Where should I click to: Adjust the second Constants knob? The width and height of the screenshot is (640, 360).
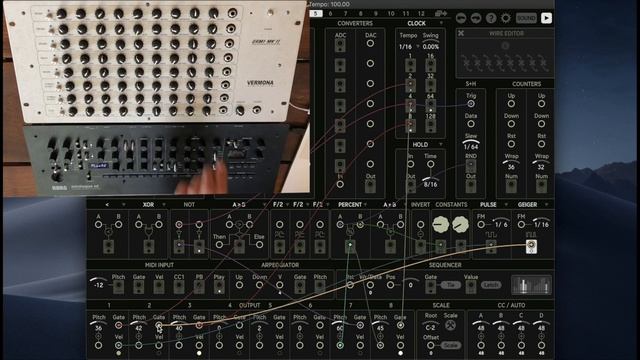(x=461, y=224)
